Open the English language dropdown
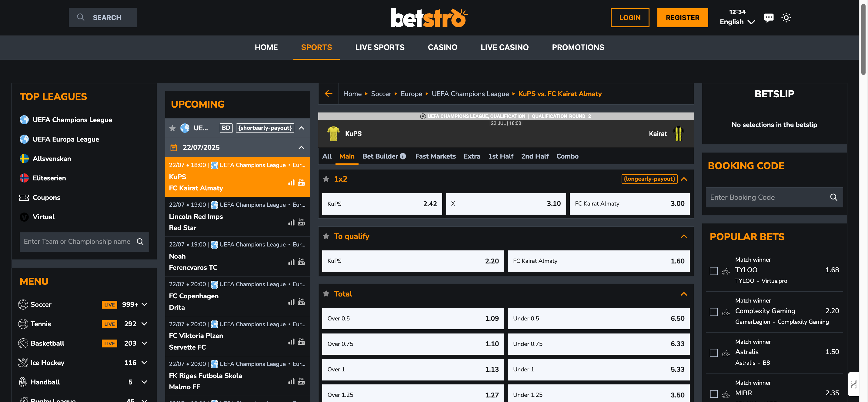 click(737, 22)
